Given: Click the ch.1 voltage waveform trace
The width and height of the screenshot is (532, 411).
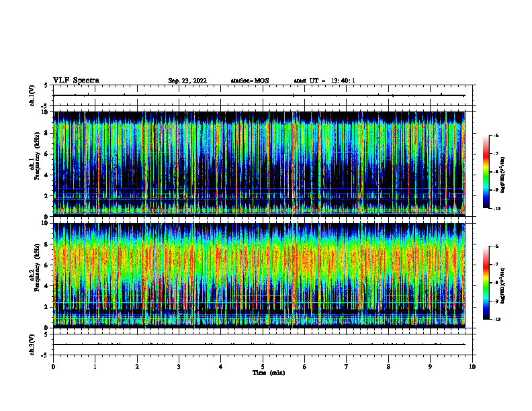Looking at the screenshot, I should (x=259, y=95).
